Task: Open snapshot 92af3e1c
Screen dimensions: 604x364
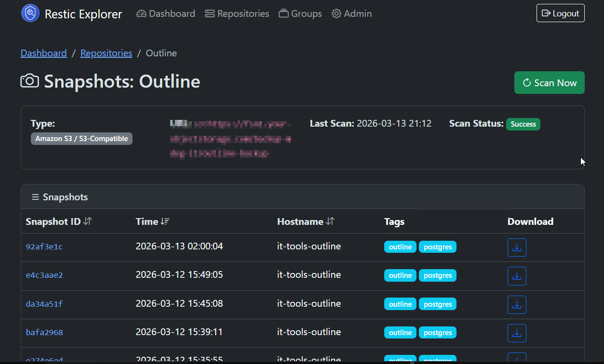Action: (x=44, y=247)
